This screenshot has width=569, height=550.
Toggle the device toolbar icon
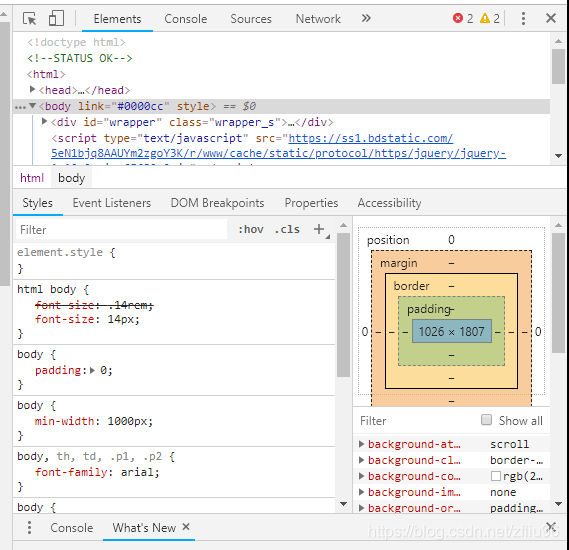click(56, 18)
